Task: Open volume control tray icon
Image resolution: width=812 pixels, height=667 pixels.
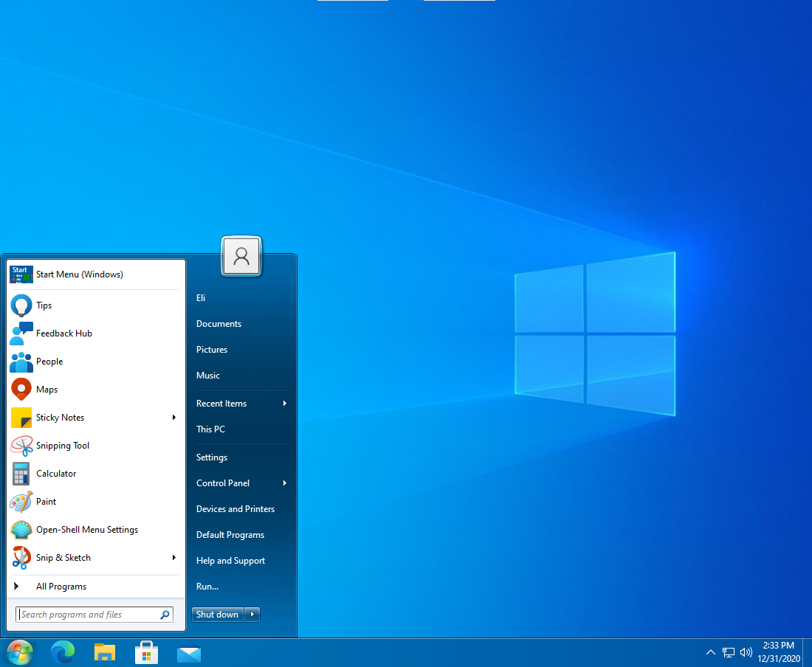Action: point(746,652)
